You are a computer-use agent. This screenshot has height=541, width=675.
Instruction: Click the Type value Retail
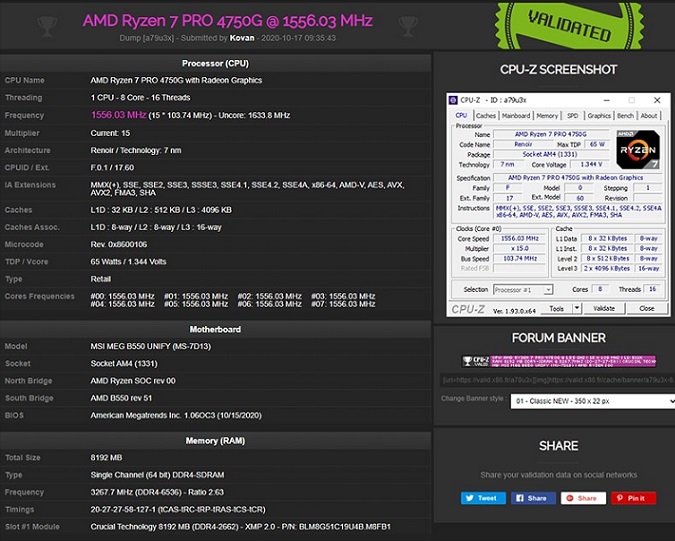click(x=101, y=279)
